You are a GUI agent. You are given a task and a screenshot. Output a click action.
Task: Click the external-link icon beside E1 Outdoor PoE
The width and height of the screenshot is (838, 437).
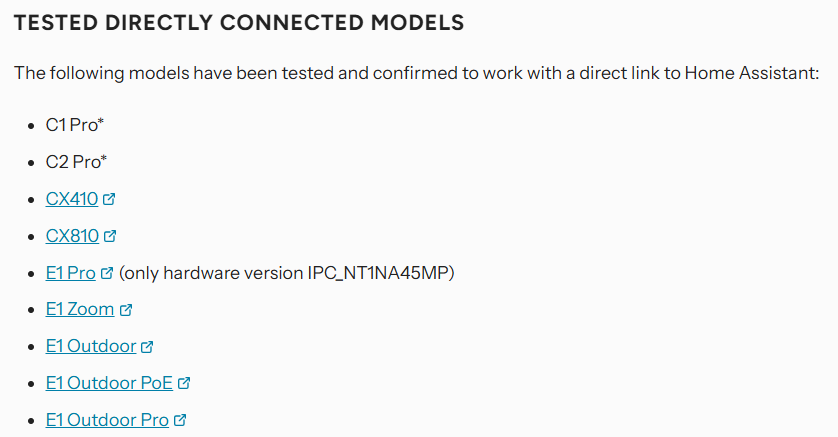[x=184, y=383]
